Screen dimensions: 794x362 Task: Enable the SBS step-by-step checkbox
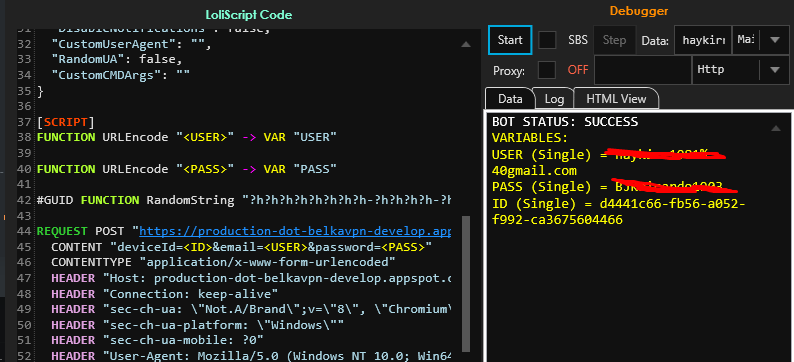[547, 40]
